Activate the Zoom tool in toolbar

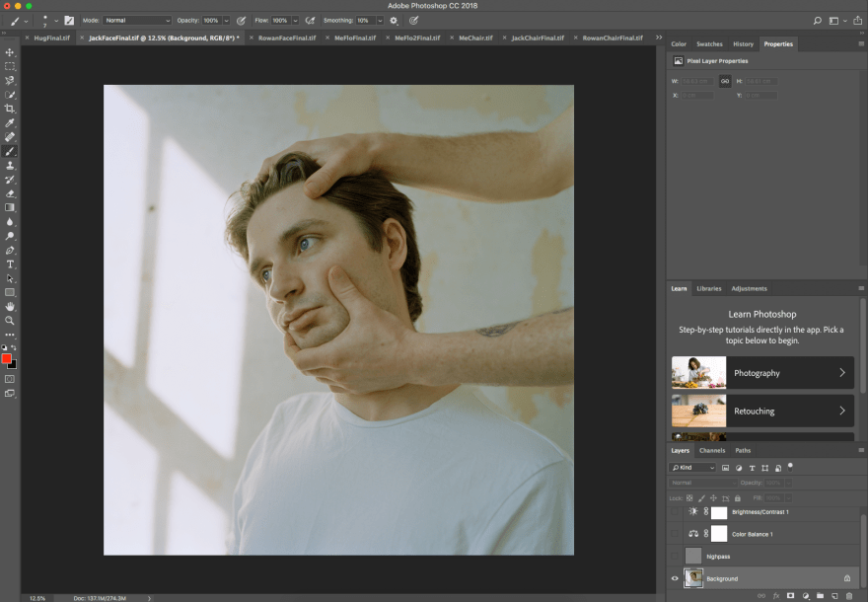click(10, 321)
